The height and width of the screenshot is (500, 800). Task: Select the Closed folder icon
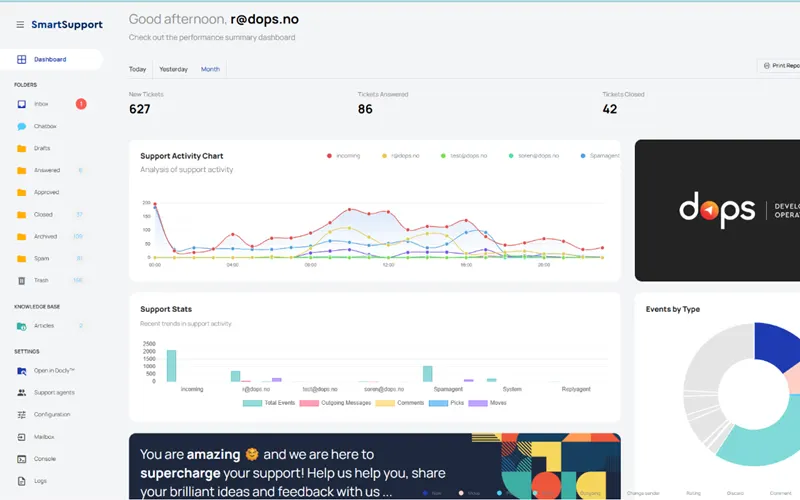(x=21, y=215)
